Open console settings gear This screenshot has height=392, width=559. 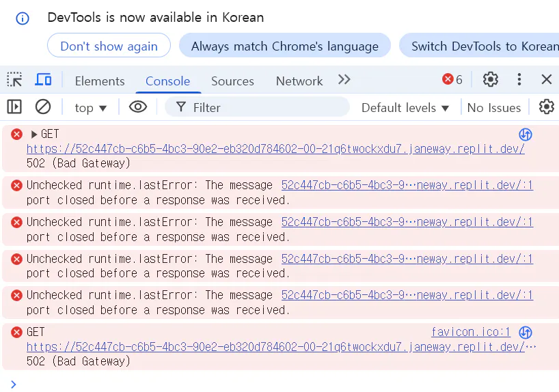pyautogui.click(x=546, y=107)
